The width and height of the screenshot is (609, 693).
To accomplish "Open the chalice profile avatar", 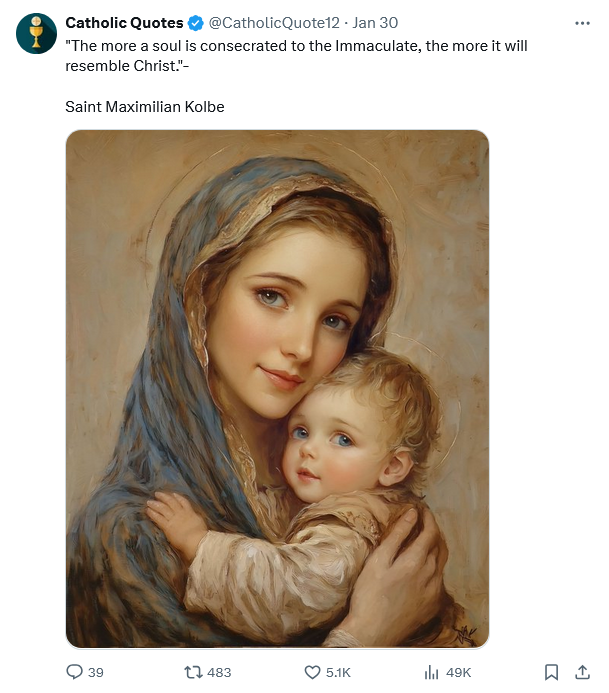I will pyautogui.click(x=36, y=33).
